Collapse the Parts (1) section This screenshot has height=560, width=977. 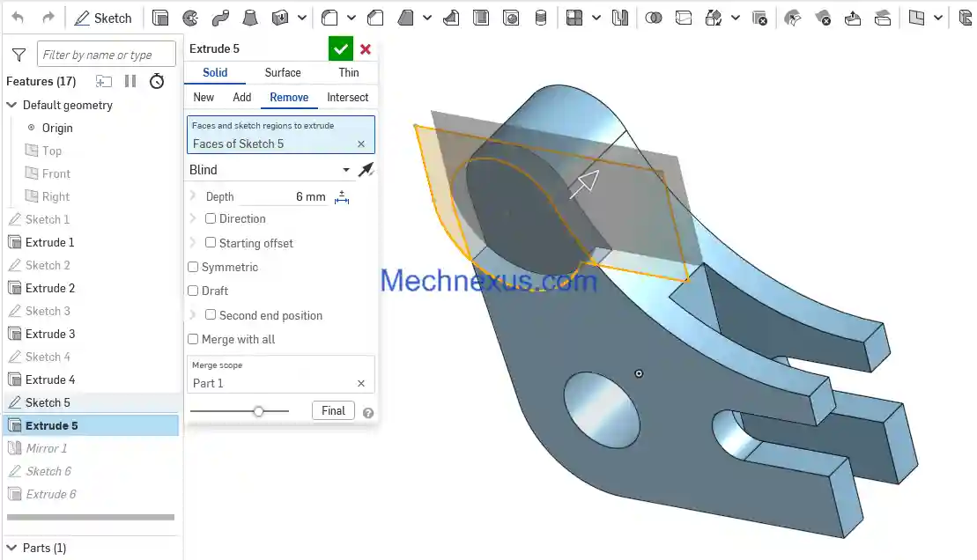coord(11,548)
